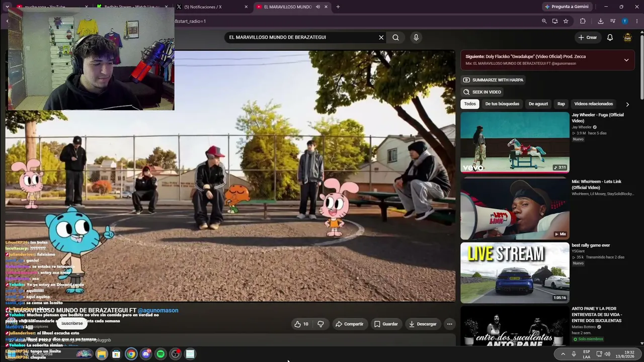Start voice search with the microphone icon

tap(416, 37)
